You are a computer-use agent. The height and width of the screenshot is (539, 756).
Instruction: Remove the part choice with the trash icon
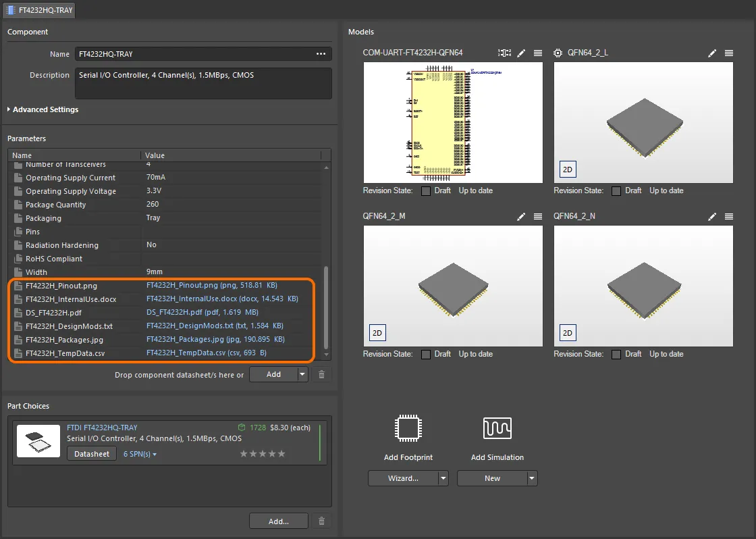(x=321, y=521)
